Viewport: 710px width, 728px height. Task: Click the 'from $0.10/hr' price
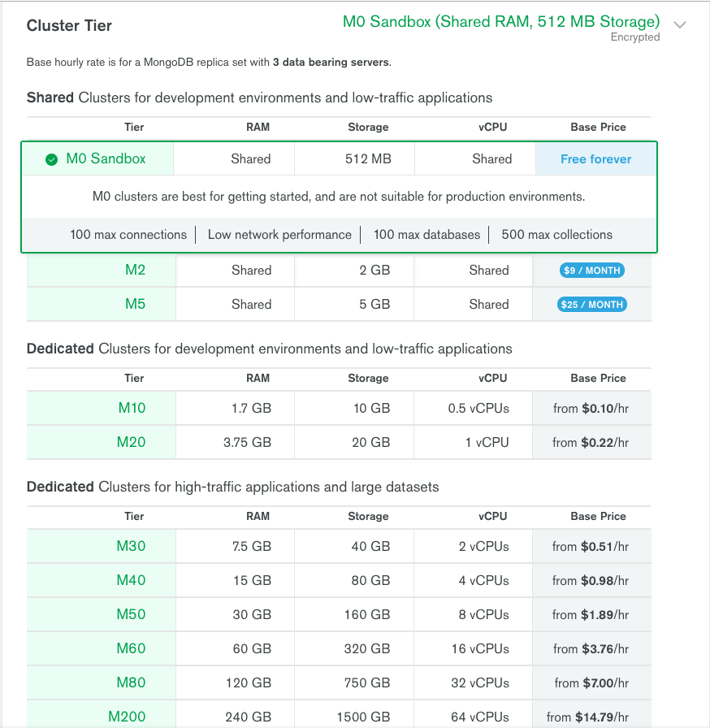pos(591,409)
